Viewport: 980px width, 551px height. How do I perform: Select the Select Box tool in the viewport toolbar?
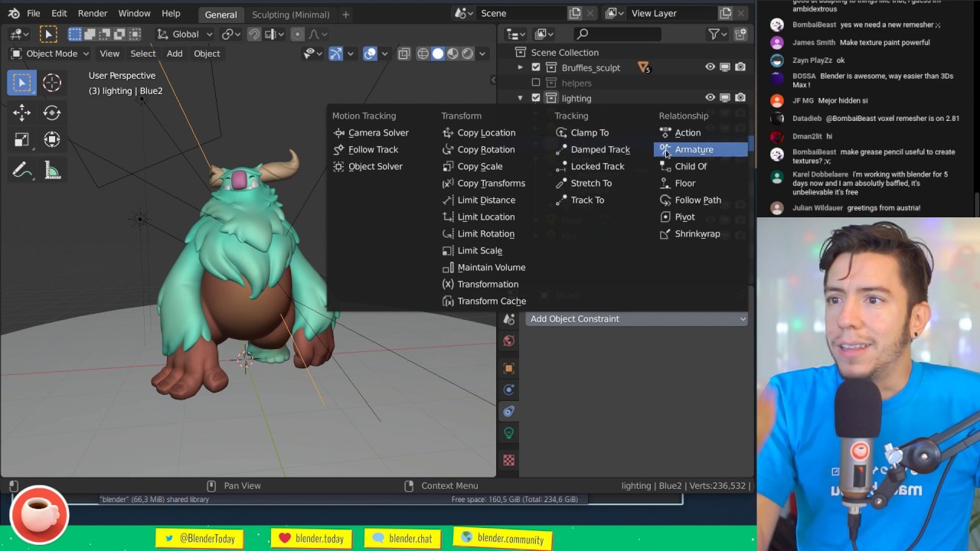[21, 83]
